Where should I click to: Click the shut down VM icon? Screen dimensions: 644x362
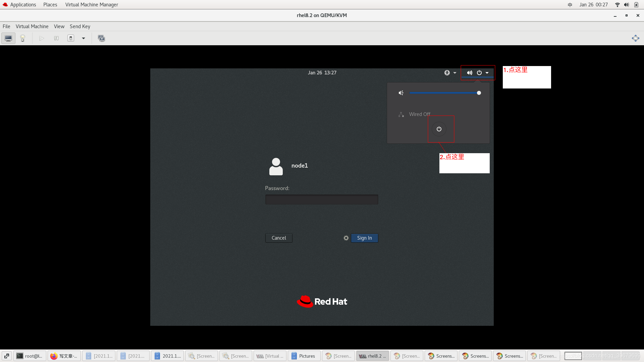[x=71, y=38]
